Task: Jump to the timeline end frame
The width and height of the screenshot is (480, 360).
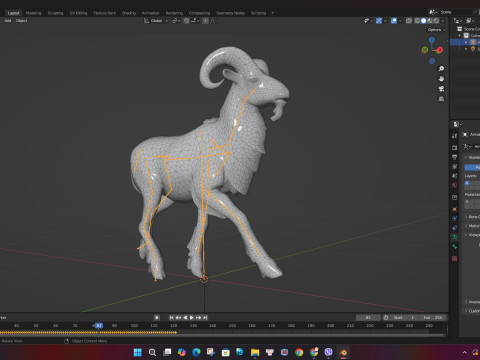Action: [205, 318]
